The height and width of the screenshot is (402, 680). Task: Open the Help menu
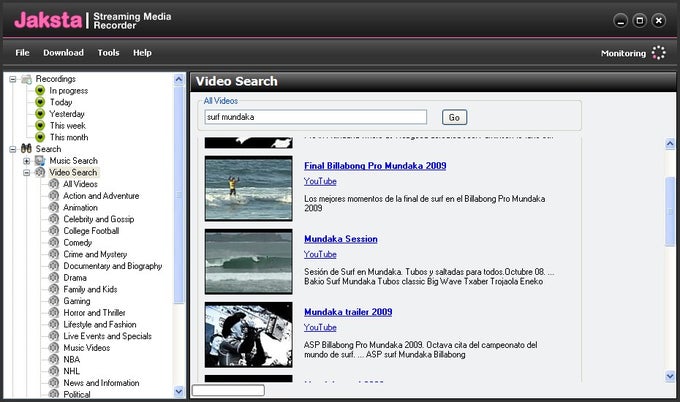tap(142, 53)
